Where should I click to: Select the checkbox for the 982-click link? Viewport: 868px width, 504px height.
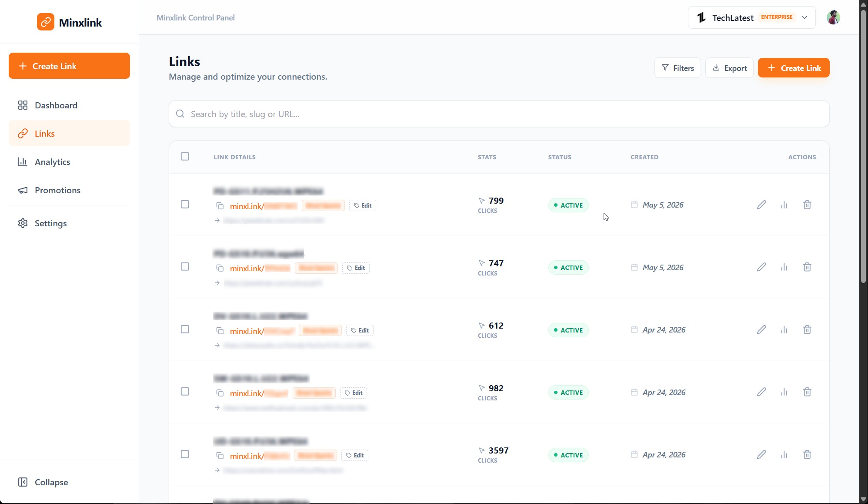(185, 391)
